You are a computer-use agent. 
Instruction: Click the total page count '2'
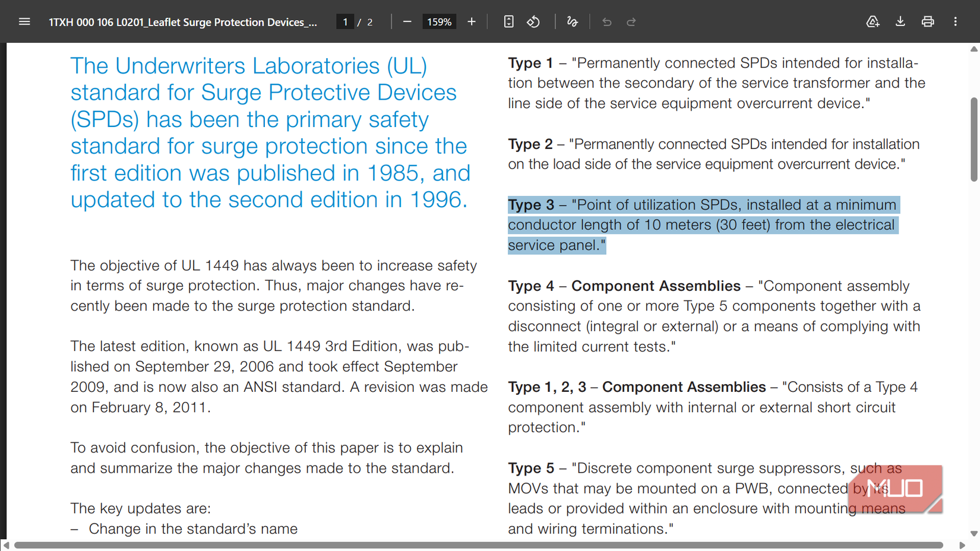(369, 22)
